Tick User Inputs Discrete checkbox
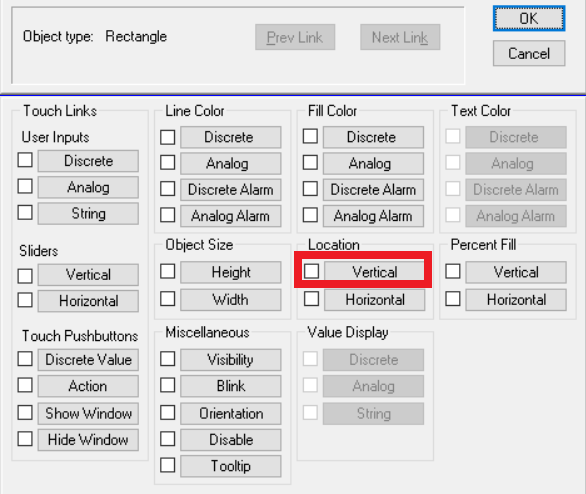586x494 pixels. 25,160
